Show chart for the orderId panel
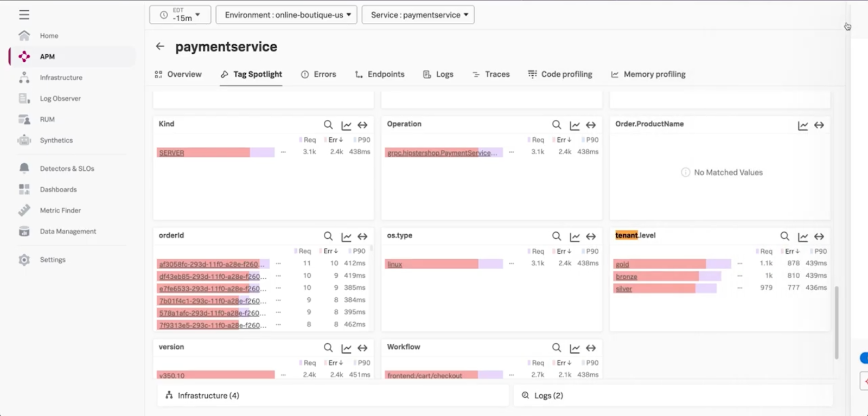This screenshot has width=868, height=416. coord(346,236)
